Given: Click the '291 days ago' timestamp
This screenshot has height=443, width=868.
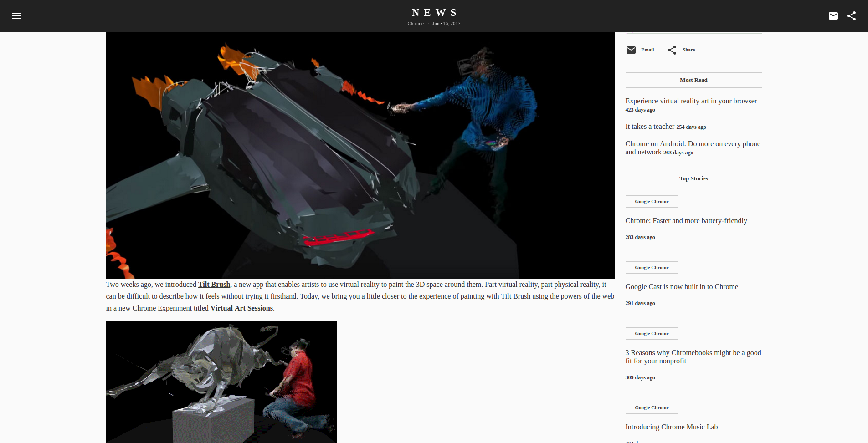Looking at the screenshot, I should [x=640, y=304].
